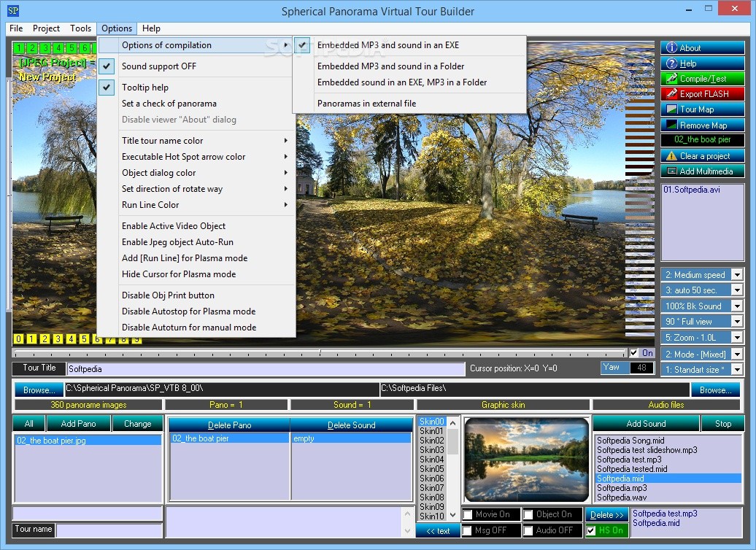Click yellow hotspot number 4 marker
The height and width of the screenshot is (550, 756).
(71, 339)
